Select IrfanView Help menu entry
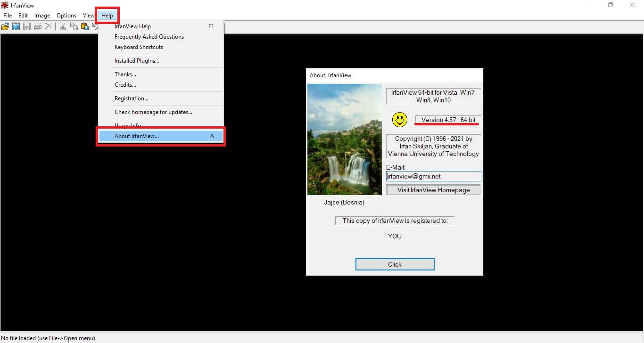The width and height of the screenshot is (644, 343). [161, 26]
